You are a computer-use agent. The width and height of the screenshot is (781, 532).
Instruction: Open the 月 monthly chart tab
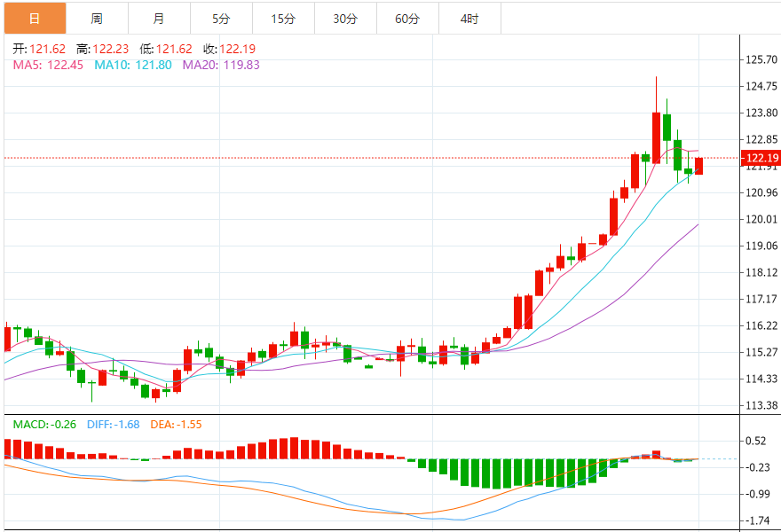pyautogui.click(x=158, y=18)
